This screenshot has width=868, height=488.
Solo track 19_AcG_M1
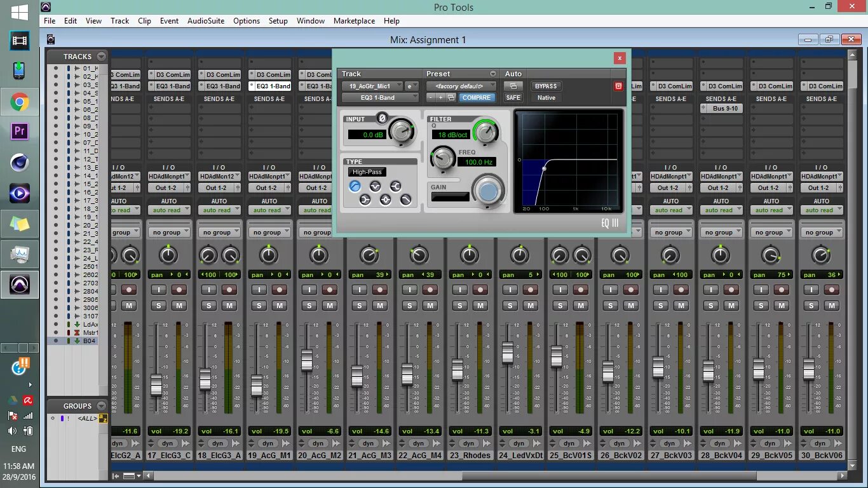[x=259, y=306]
